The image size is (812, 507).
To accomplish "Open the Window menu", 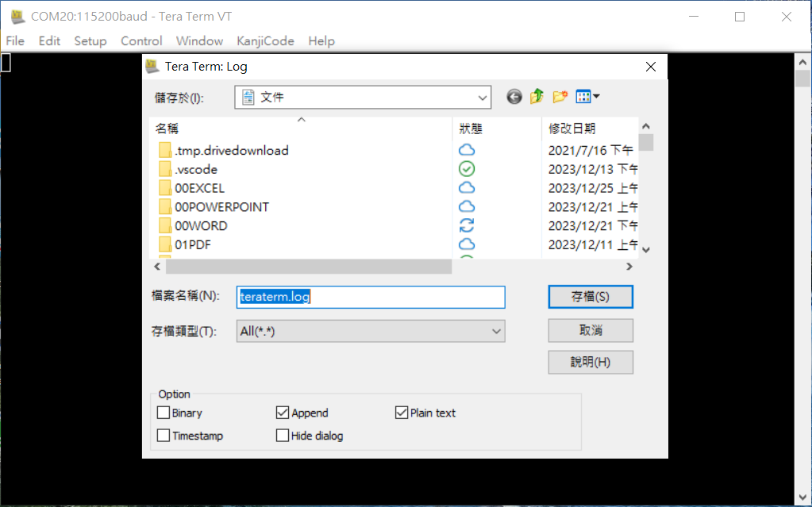I will tap(199, 41).
